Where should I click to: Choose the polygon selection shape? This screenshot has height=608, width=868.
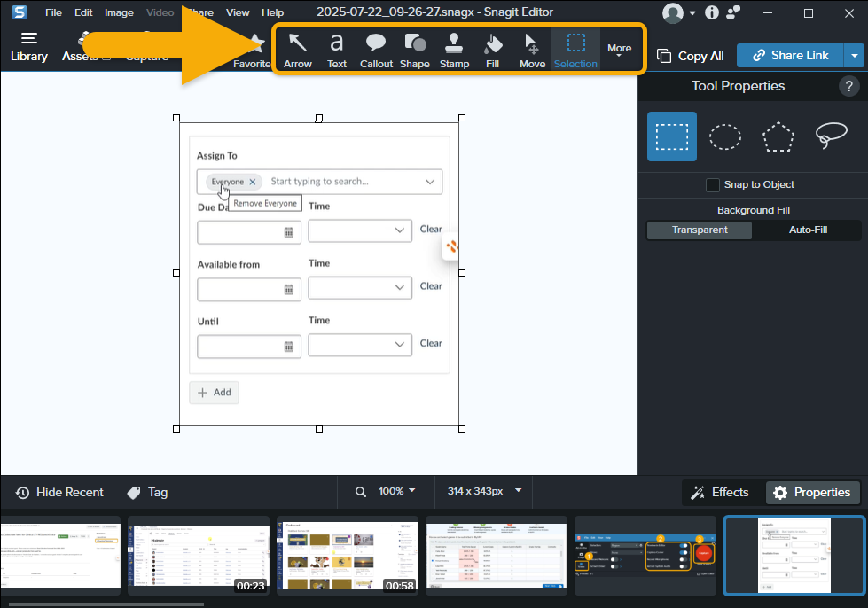click(x=778, y=136)
